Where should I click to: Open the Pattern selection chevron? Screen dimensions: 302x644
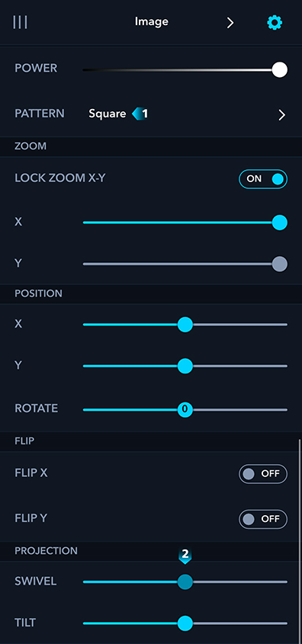(x=282, y=115)
